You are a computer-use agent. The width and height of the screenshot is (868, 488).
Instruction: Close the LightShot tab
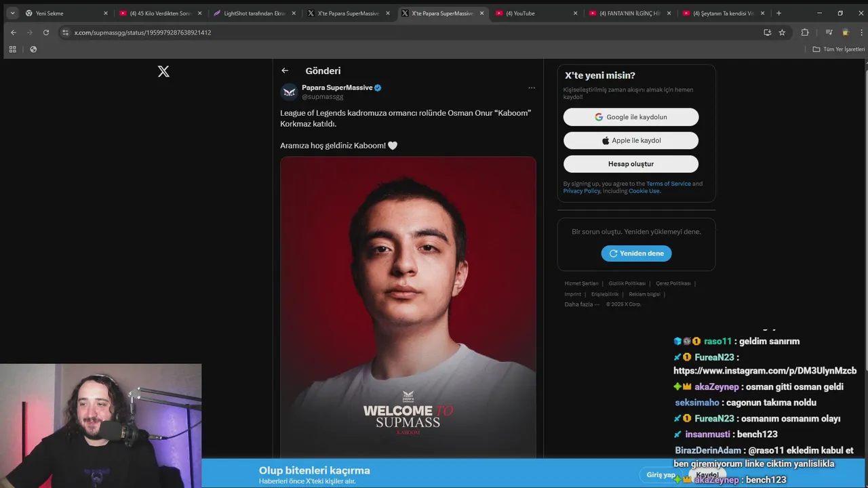tap(294, 13)
